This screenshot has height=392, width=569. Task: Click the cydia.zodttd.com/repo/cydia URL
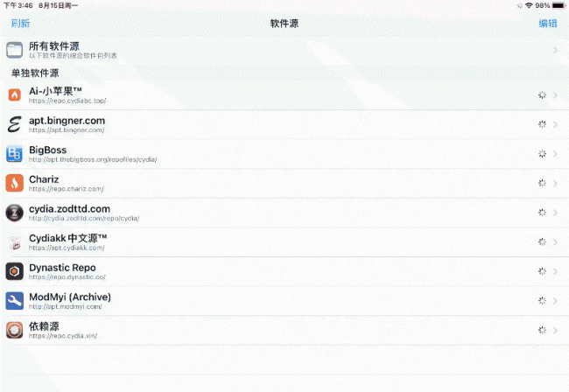point(84,218)
